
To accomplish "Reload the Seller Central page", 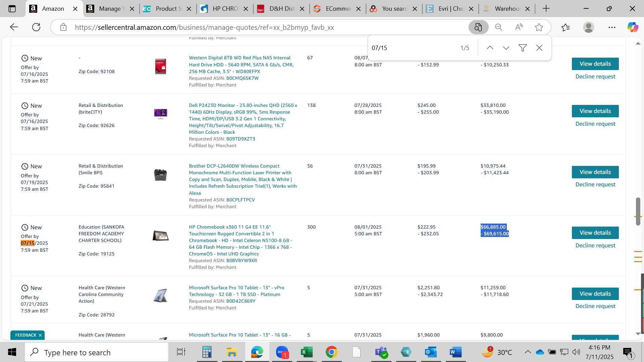I will pos(36,27).
